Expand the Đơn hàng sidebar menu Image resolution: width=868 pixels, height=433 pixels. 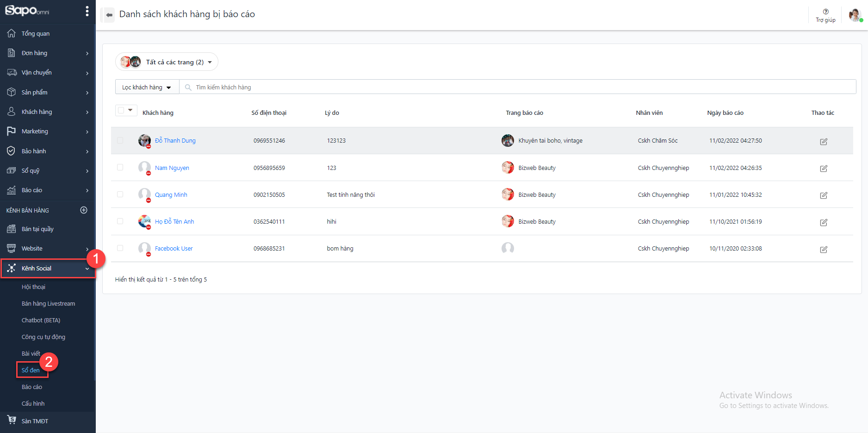point(48,53)
